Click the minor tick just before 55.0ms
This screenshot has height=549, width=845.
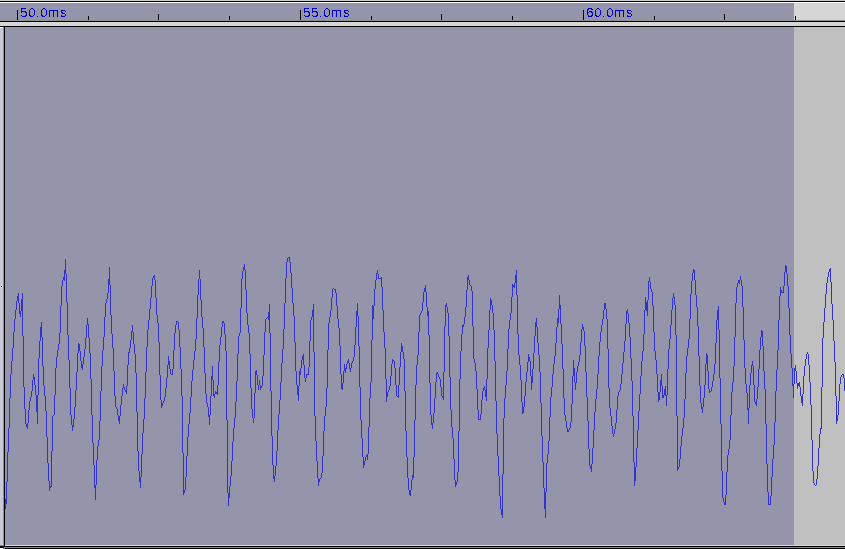click(x=230, y=18)
